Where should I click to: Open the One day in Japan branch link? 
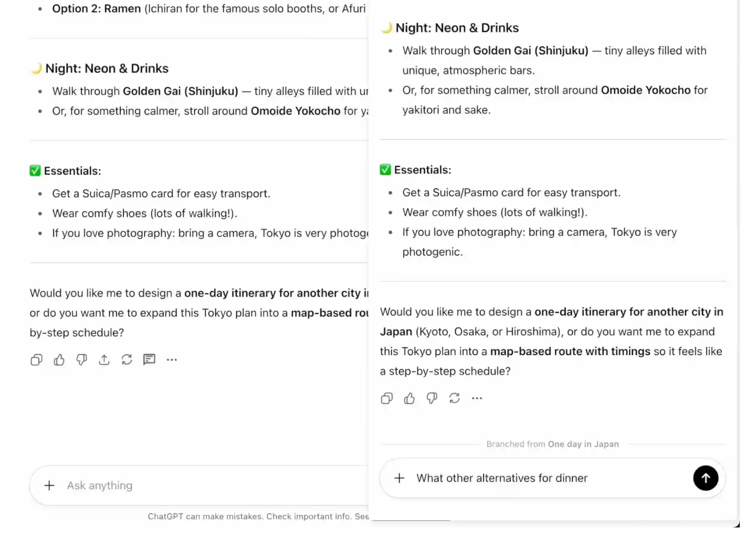tap(583, 444)
